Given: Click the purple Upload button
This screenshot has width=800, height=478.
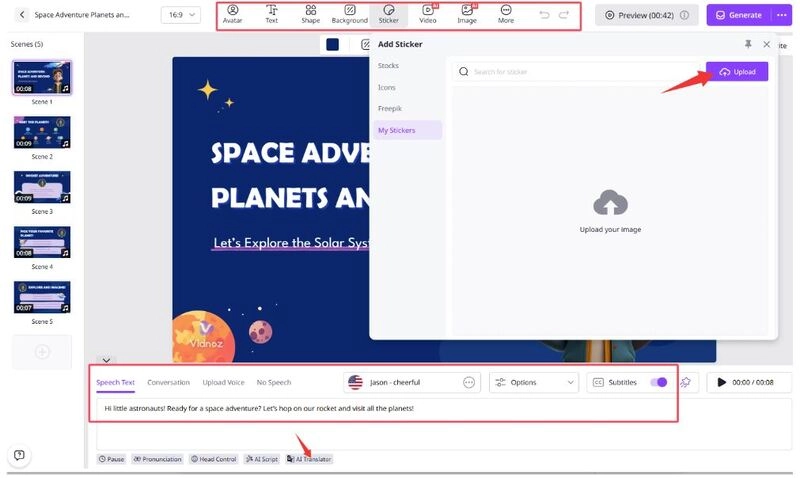Looking at the screenshot, I should (x=737, y=71).
